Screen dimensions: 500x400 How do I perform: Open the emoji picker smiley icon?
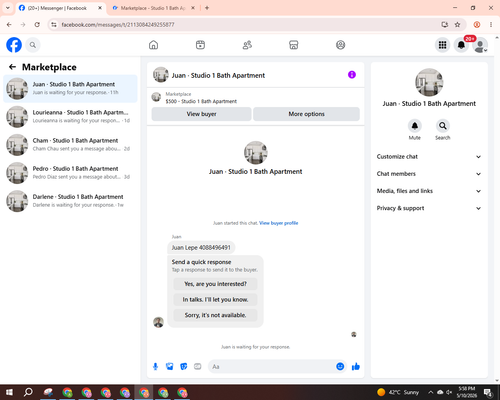coord(340,367)
